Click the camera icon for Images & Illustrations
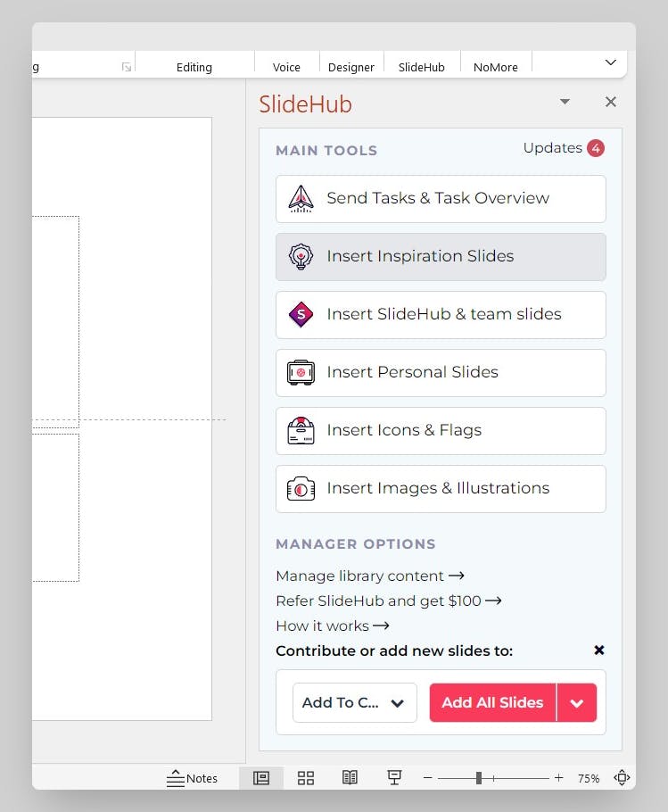Viewport: 668px width, 812px height. pos(301,488)
